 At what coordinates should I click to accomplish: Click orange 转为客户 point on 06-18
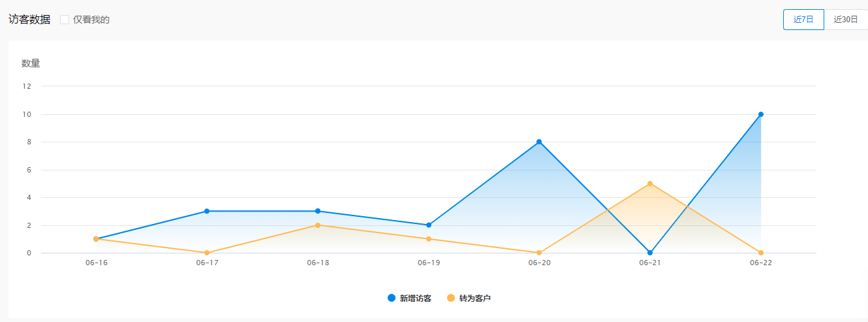coord(318,225)
